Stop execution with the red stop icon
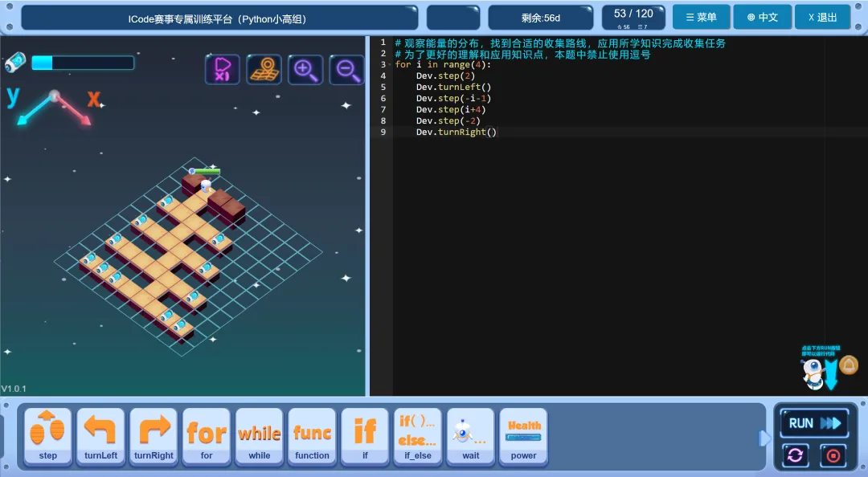The height and width of the screenshot is (477, 868). click(x=833, y=455)
